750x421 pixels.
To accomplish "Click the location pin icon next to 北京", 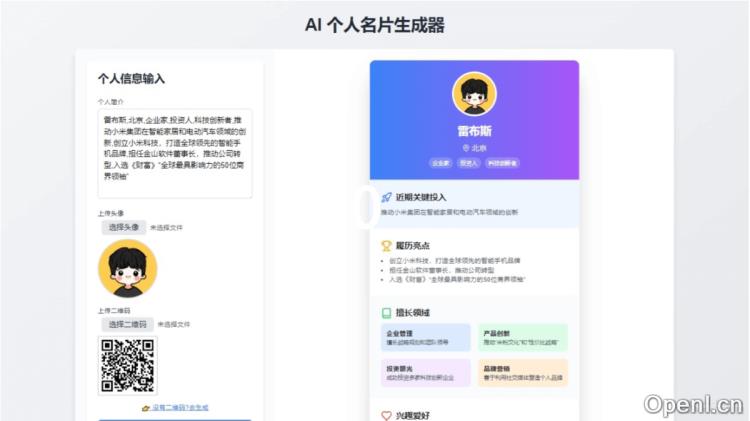I will click(464, 147).
